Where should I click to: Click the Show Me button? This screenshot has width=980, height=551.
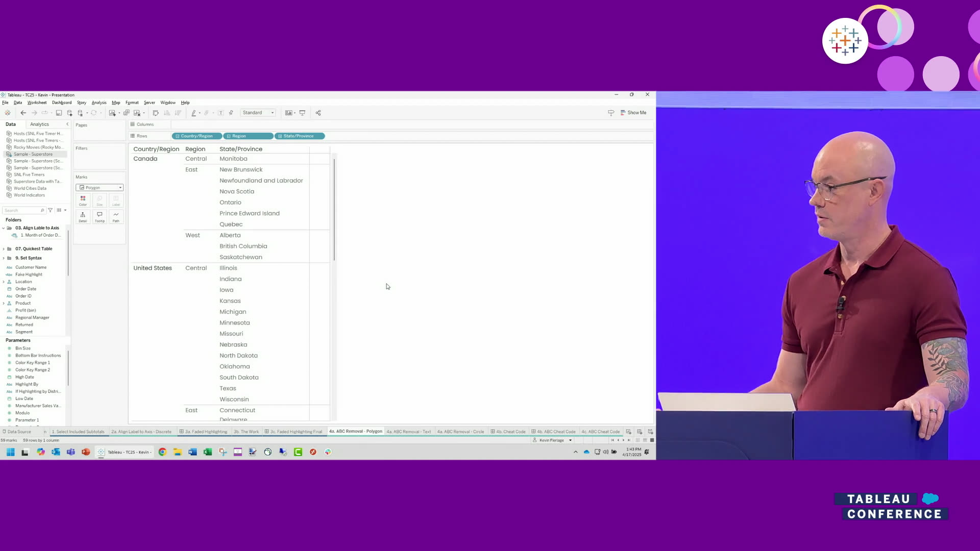(633, 113)
